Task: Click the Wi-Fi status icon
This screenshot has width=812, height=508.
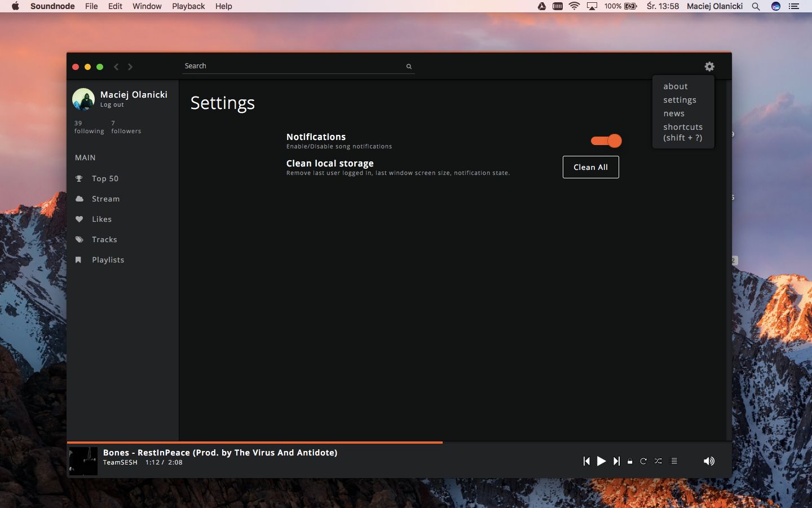Action: click(574, 6)
